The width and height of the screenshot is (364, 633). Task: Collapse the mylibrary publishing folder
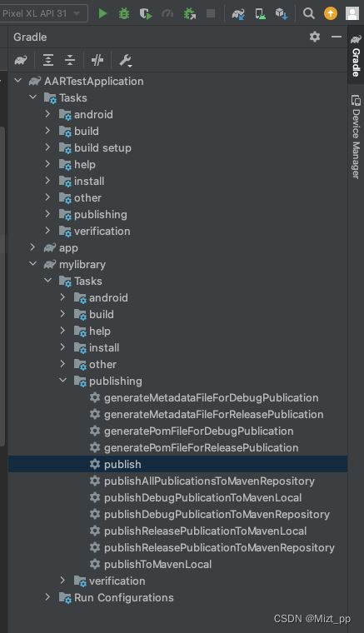tap(62, 381)
